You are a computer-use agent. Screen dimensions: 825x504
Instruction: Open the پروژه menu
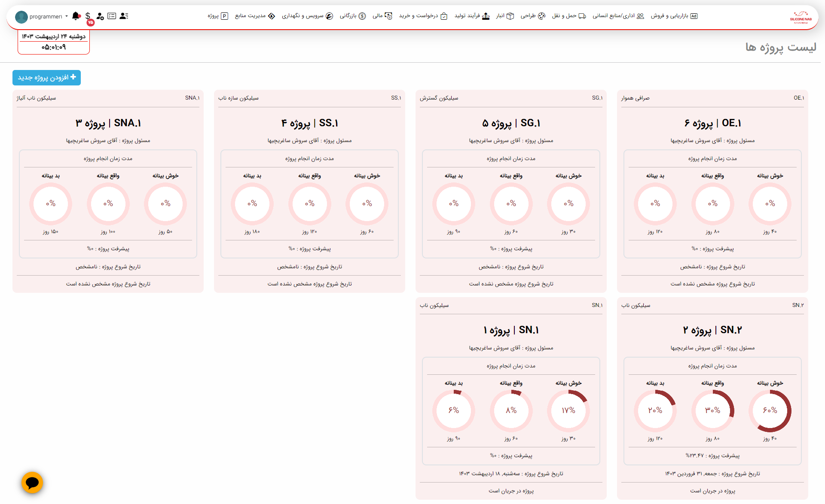point(218,16)
